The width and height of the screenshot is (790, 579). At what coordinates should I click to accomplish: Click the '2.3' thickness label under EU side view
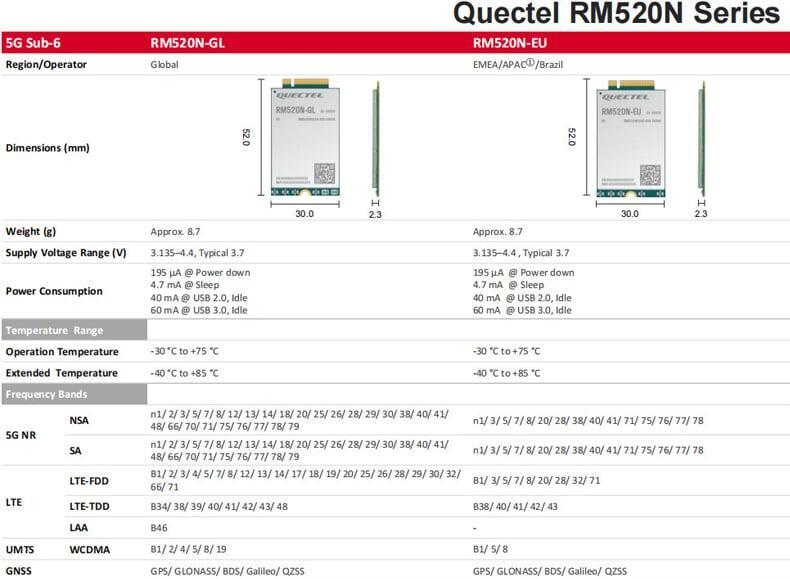[701, 214]
